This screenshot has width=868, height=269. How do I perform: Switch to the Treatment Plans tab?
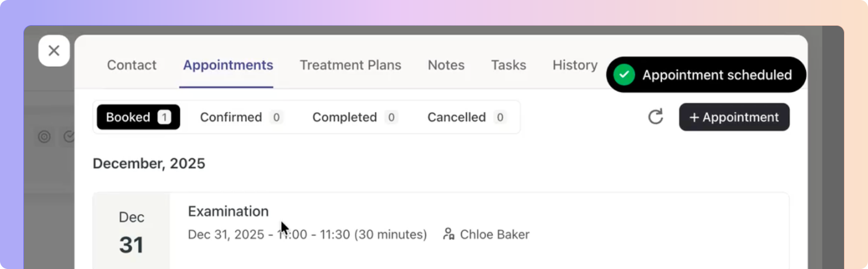point(350,65)
